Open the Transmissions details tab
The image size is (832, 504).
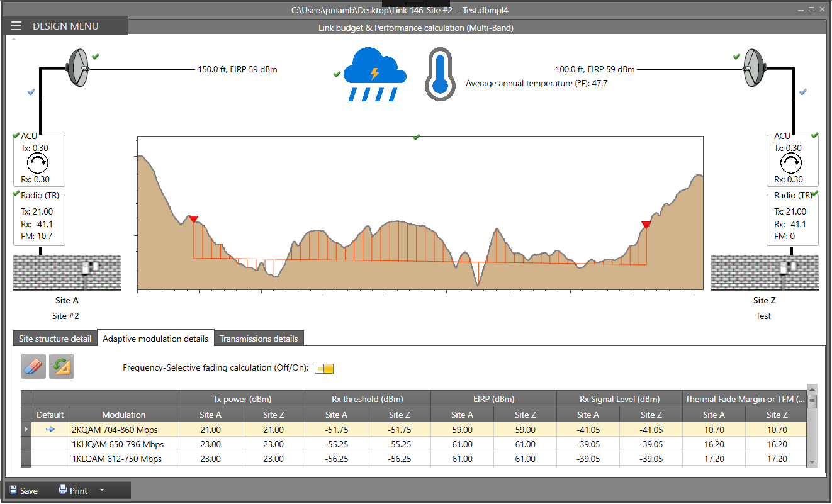259,339
